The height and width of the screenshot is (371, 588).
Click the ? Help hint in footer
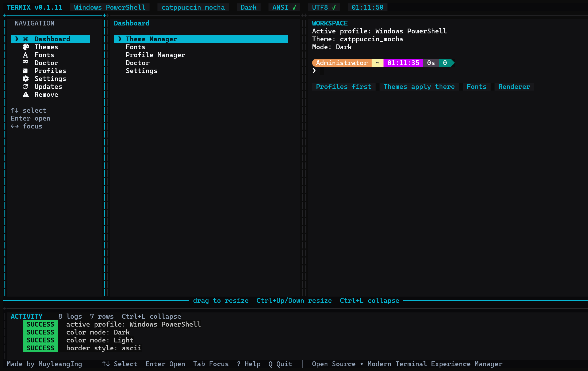click(x=248, y=364)
